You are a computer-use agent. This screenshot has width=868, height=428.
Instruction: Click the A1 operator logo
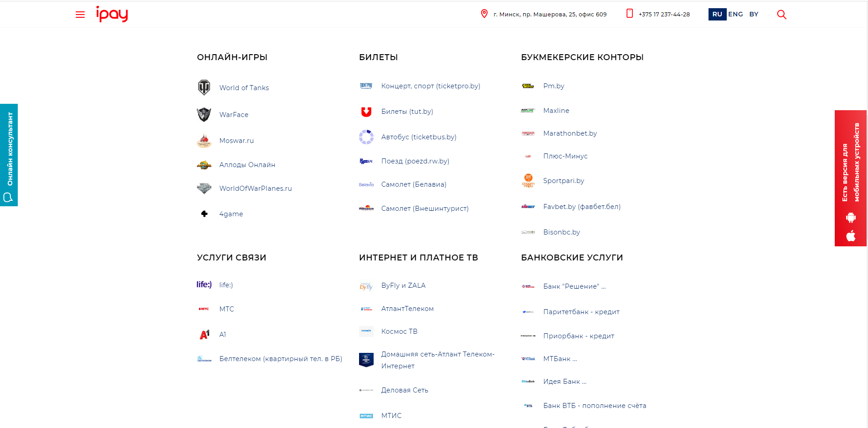[x=205, y=335]
